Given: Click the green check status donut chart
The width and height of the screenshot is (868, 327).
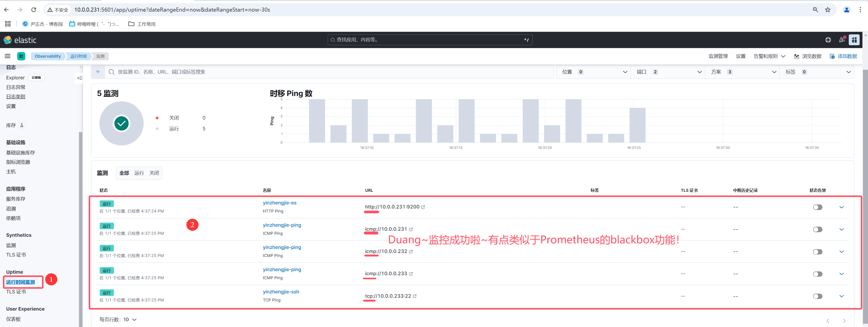Looking at the screenshot, I should coord(121,124).
